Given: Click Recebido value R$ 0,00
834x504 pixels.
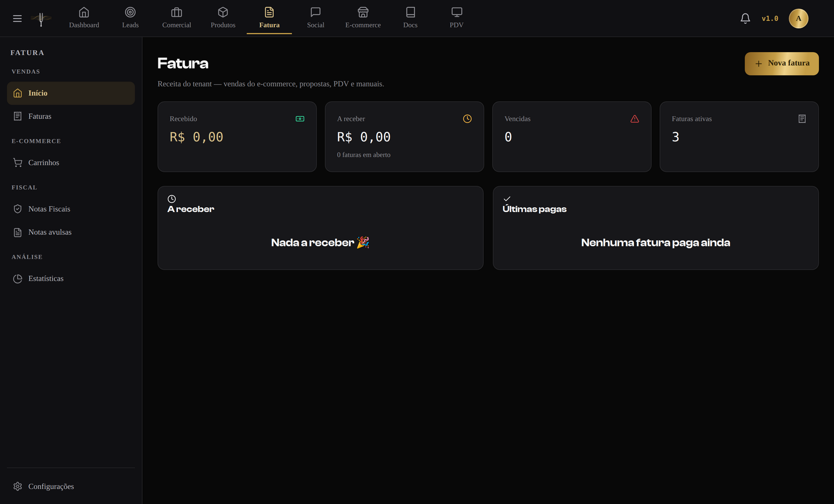Looking at the screenshot, I should (197, 137).
